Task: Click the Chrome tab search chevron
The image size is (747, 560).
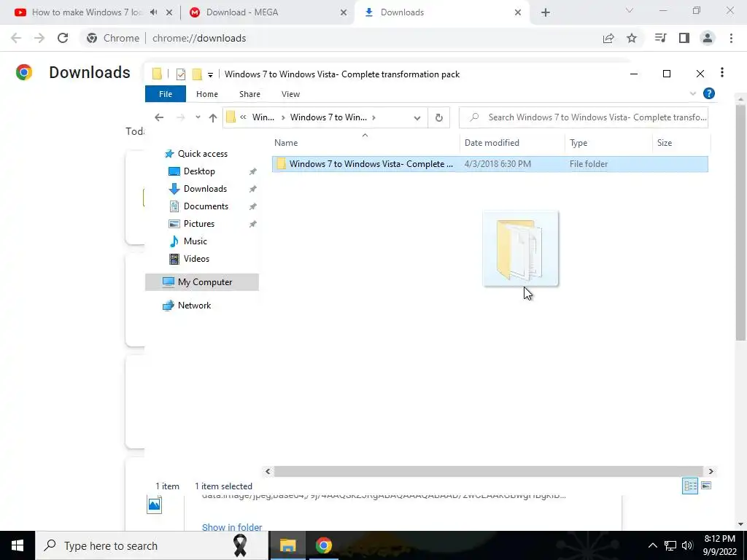Action: (630, 10)
